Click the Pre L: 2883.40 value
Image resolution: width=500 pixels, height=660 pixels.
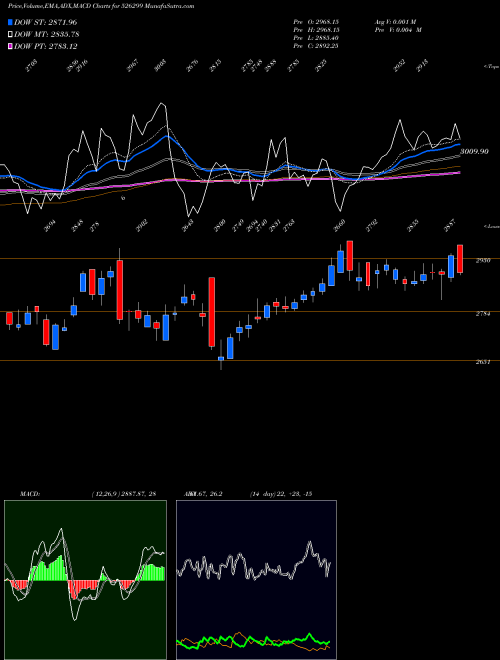coord(316,37)
